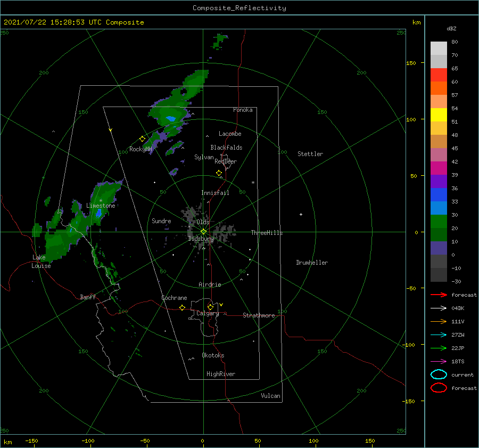Screen dimensions: 479x448
Task: Click the Innisfail label
Action: [x=215, y=193]
